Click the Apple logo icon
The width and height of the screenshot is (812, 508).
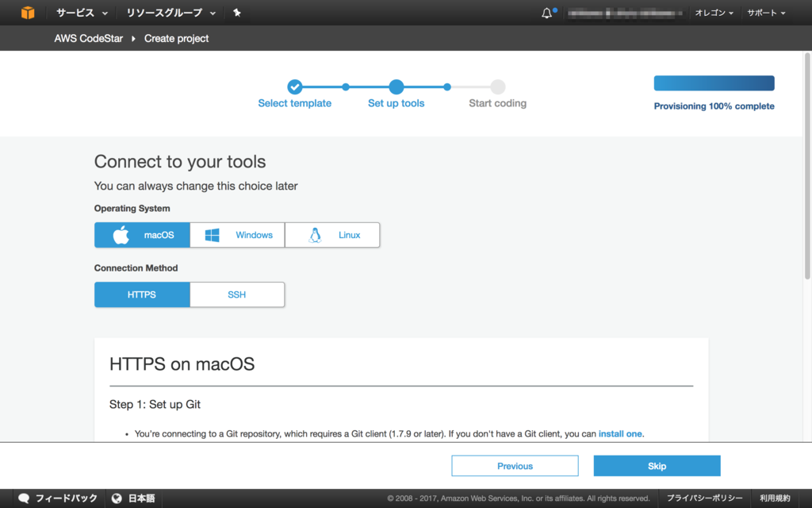121,235
